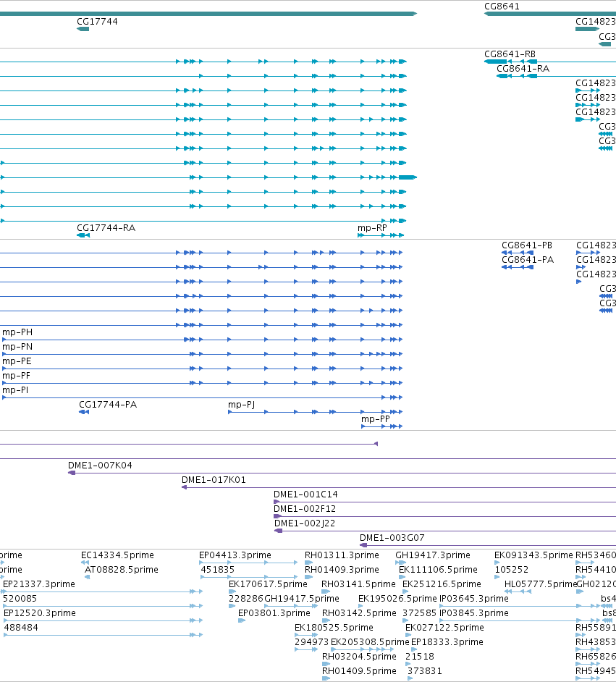The width and height of the screenshot is (616, 682).
Task: Select EST IP03845.3prime
Action: tap(474, 613)
